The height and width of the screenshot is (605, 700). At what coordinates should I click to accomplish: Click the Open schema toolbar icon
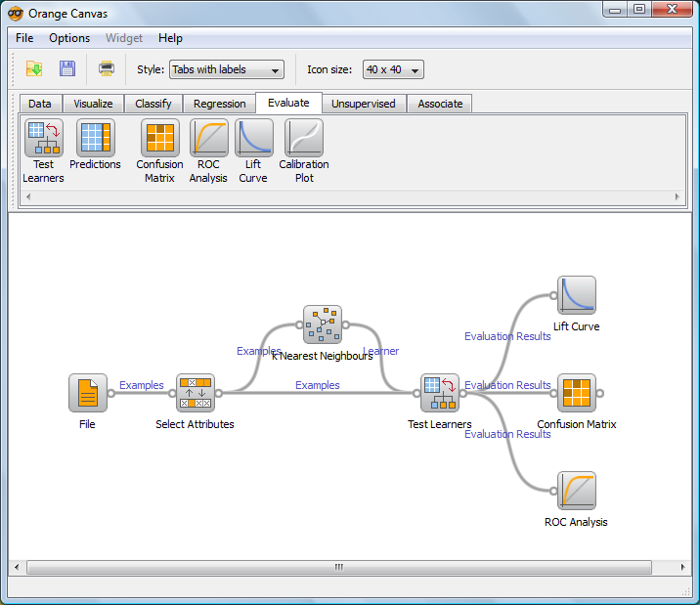pos(34,68)
